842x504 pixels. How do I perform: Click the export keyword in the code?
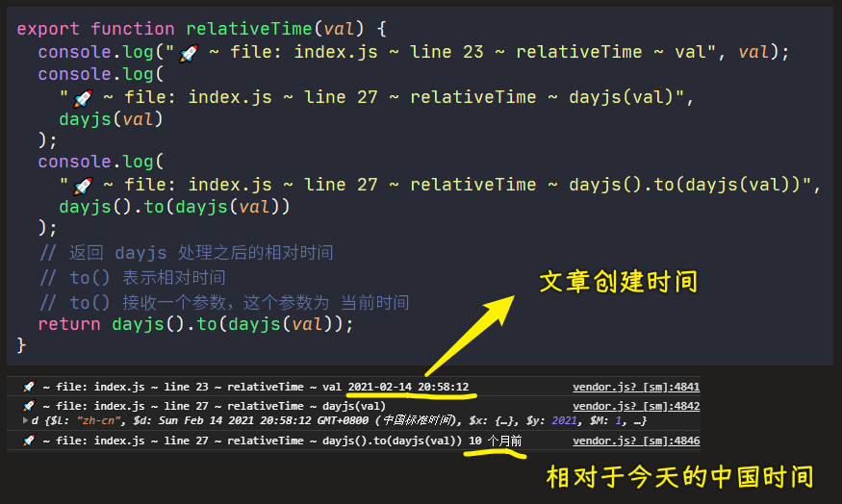pyautogui.click(x=48, y=29)
